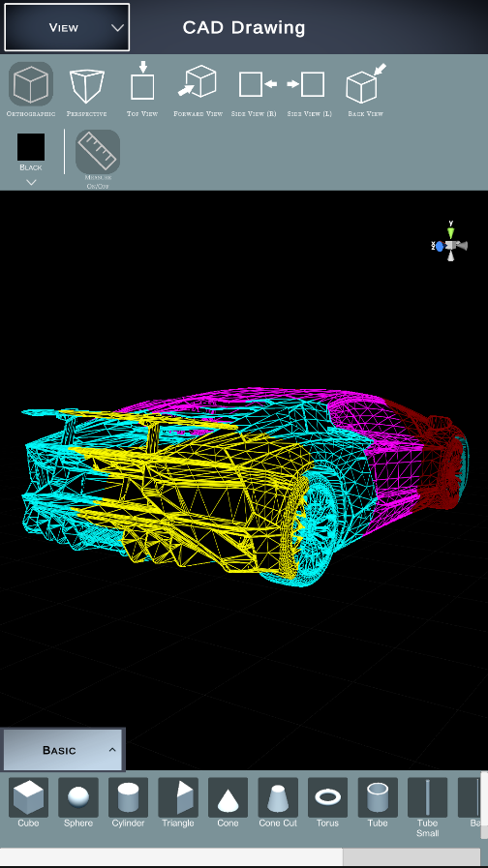Add a Sphere shape

(78, 797)
